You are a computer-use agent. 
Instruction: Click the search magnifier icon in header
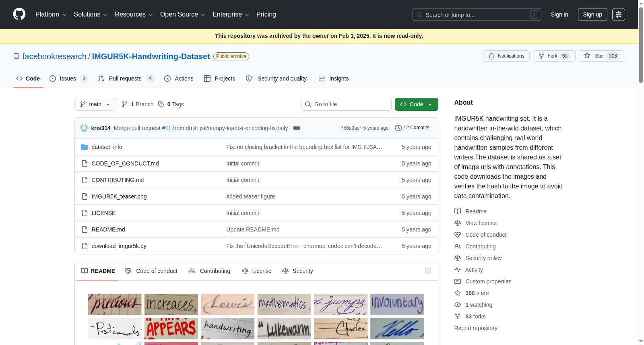point(419,14)
